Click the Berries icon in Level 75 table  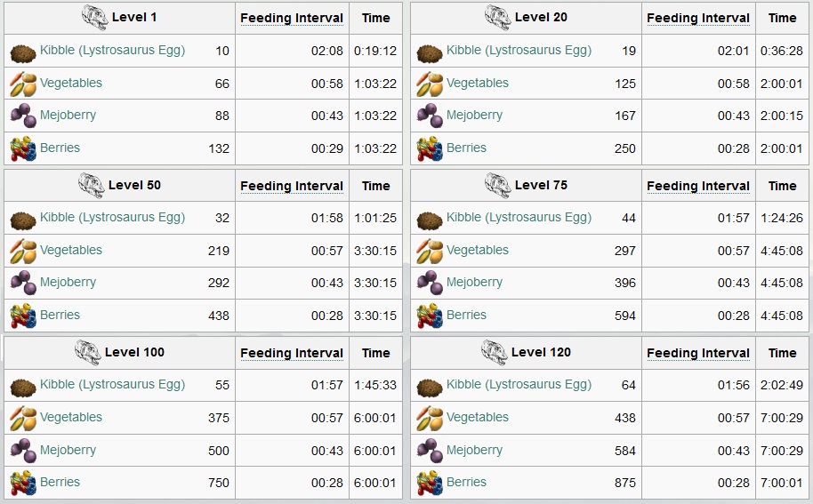pos(430,316)
